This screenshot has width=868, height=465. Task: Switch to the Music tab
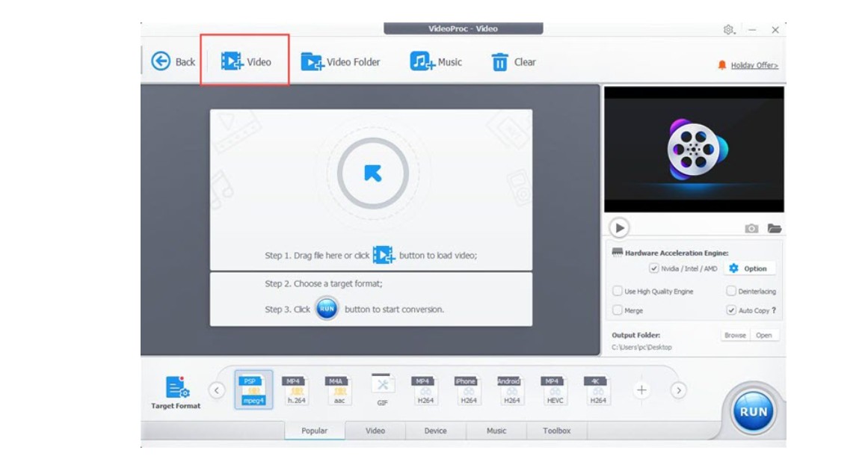(x=496, y=430)
